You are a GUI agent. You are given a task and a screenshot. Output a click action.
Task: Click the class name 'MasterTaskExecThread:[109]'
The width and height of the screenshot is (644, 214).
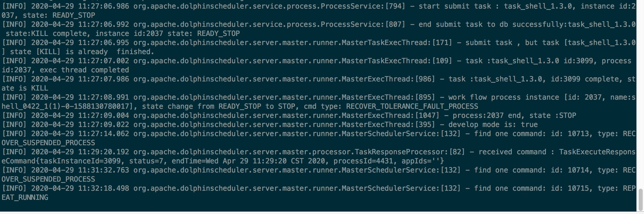(397, 61)
